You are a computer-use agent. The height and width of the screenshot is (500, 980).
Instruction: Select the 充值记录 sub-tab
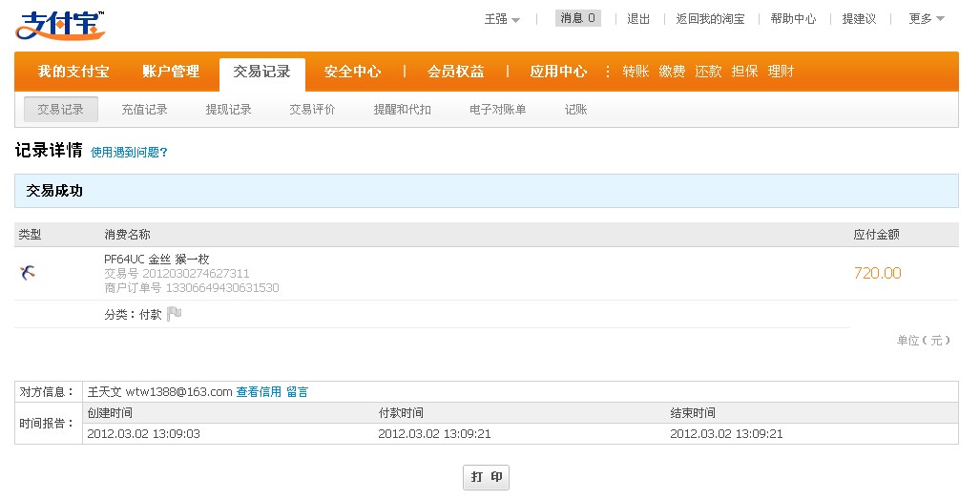(144, 110)
